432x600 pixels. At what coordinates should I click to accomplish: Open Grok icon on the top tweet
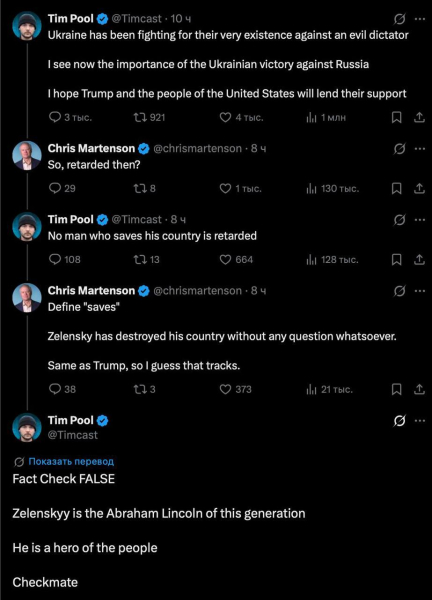(x=399, y=18)
